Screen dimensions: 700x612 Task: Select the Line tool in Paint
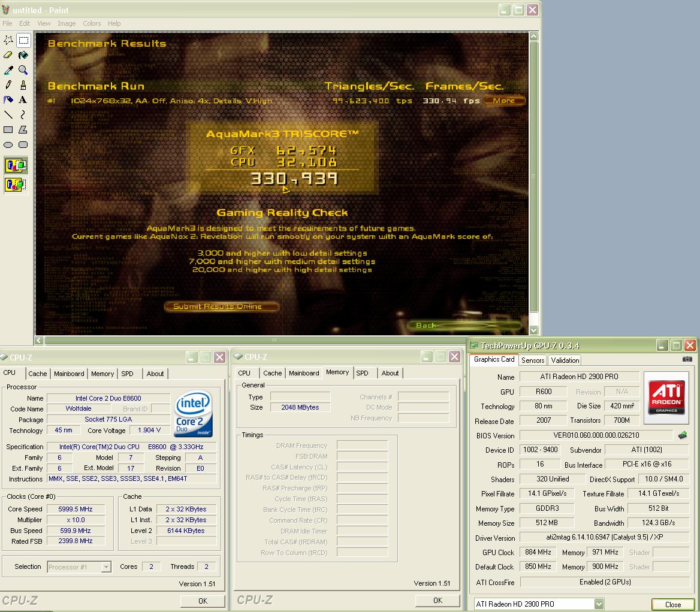[x=8, y=114]
